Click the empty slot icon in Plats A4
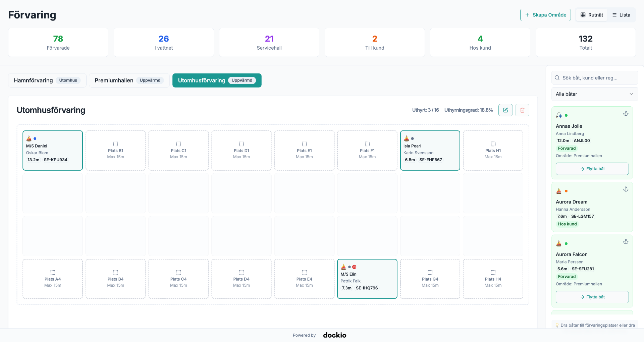The width and height of the screenshot is (644, 342). coord(53,272)
